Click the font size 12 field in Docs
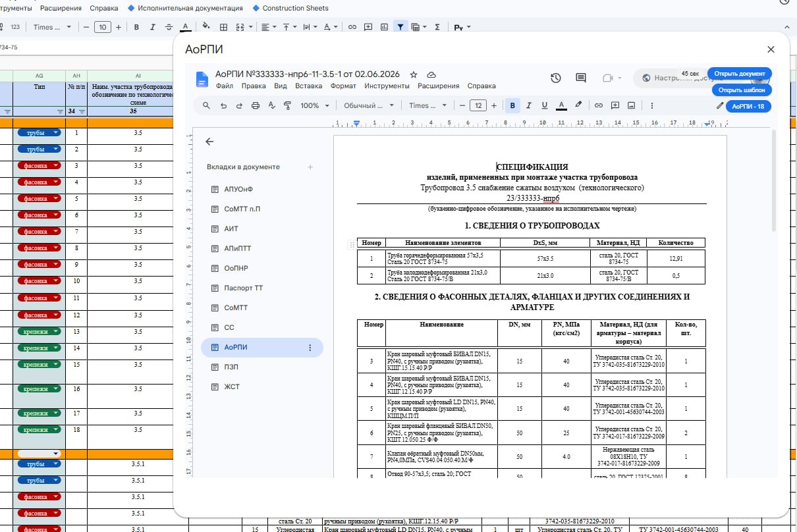This screenshot has height=532, width=797. [478, 105]
